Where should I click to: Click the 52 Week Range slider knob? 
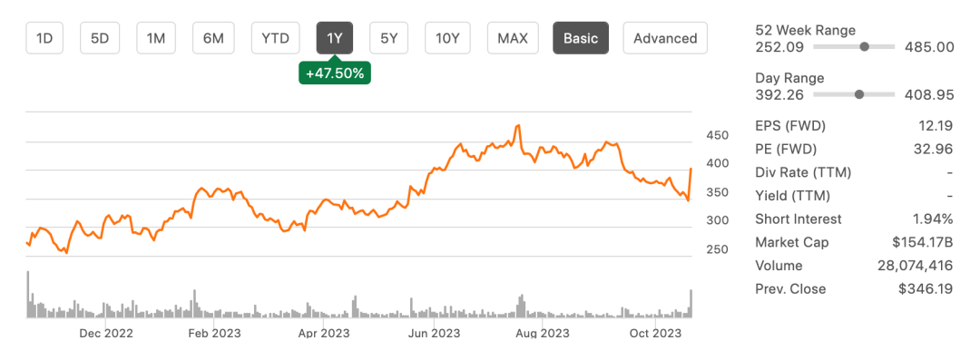pyautogui.click(x=865, y=47)
